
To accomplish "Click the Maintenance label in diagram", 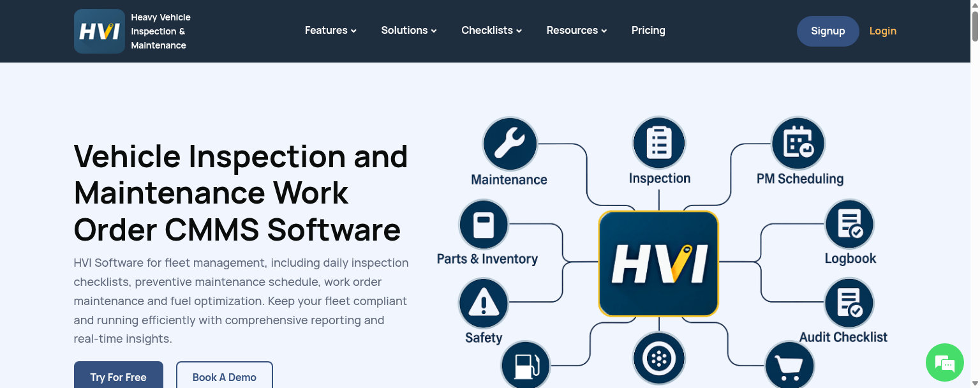I will 509,180.
